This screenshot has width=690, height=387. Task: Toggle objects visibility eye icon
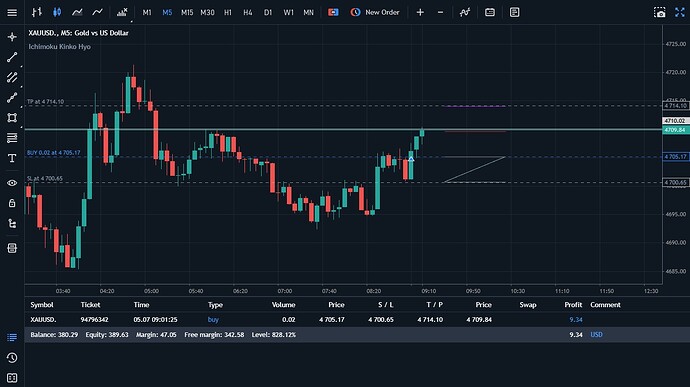tap(12, 183)
